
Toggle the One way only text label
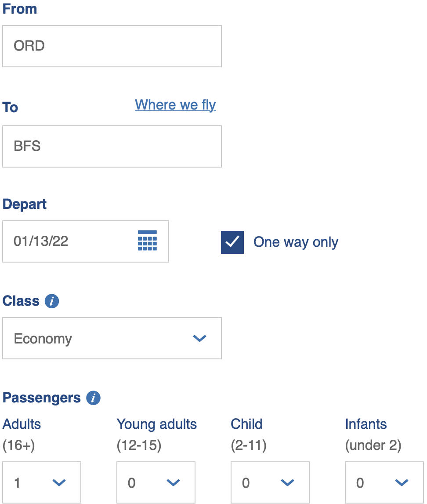296,242
